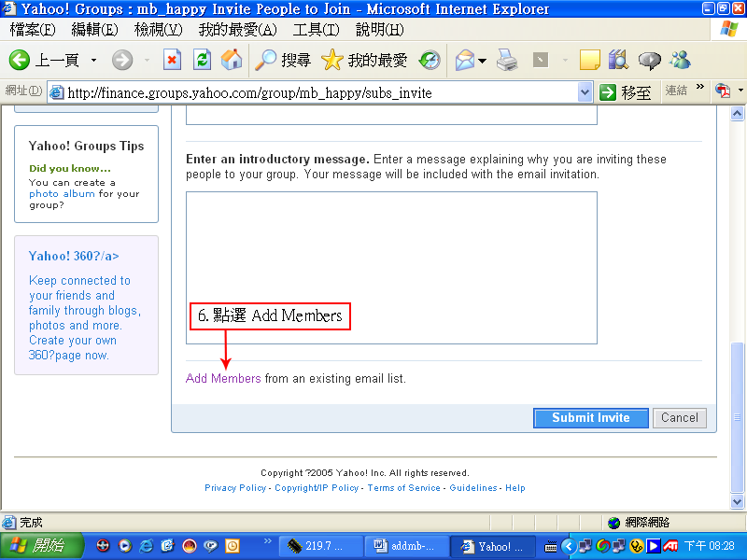
Task: Open the 檔案(F) menu
Action: [32, 30]
